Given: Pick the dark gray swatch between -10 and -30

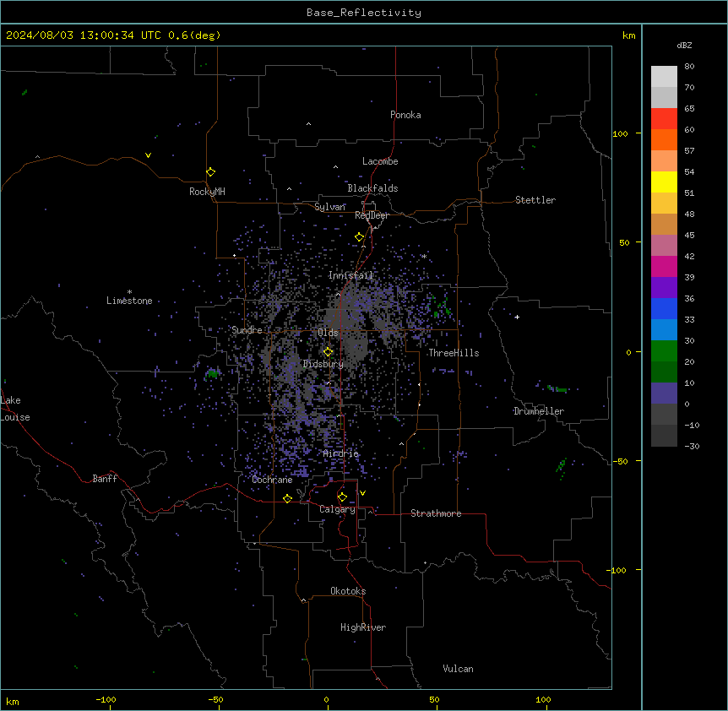Looking at the screenshot, I should [x=664, y=436].
